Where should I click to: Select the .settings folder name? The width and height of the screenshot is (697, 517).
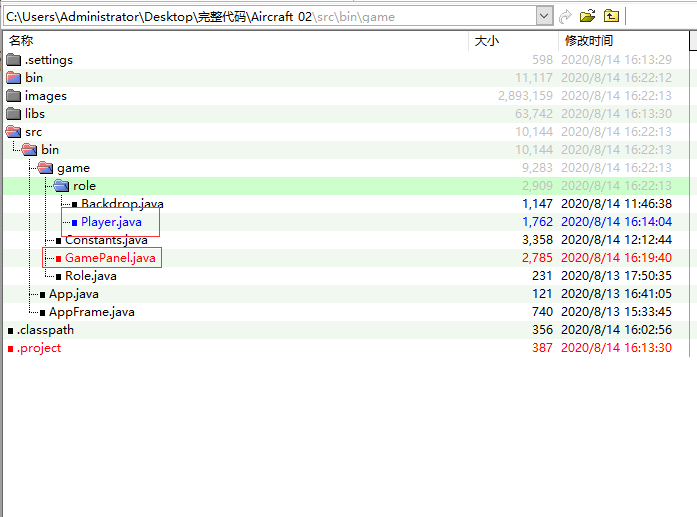pyautogui.click(x=48, y=60)
